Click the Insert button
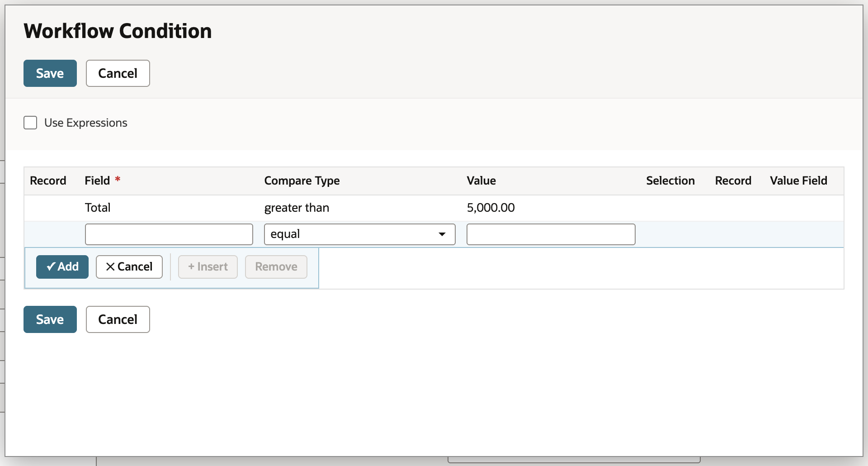The height and width of the screenshot is (466, 868). [x=208, y=267]
